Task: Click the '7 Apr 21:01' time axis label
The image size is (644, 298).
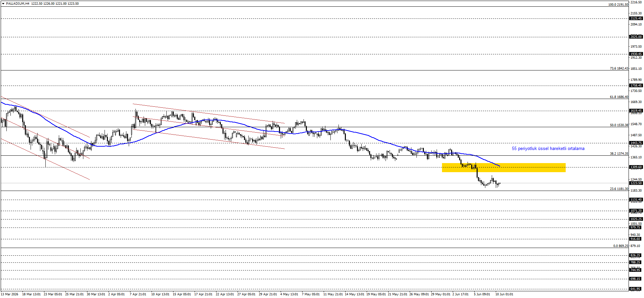Action: click(138, 294)
